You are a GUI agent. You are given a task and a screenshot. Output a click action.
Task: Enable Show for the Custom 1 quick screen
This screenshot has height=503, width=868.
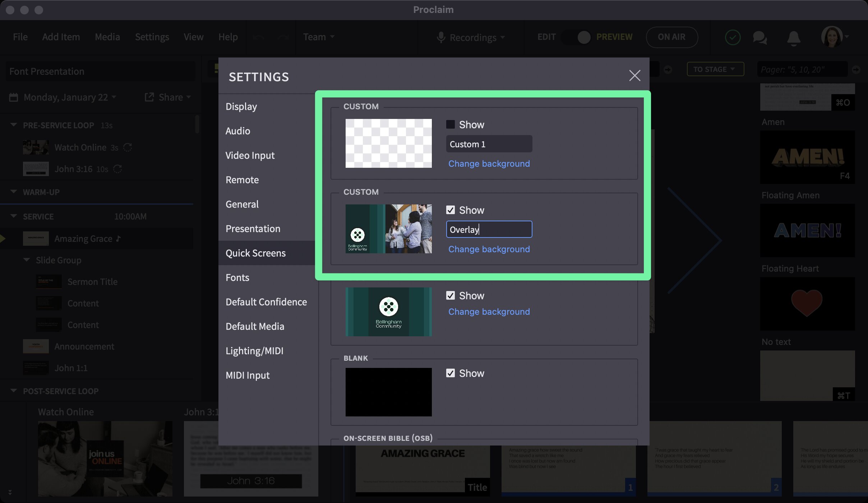[x=450, y=124]
